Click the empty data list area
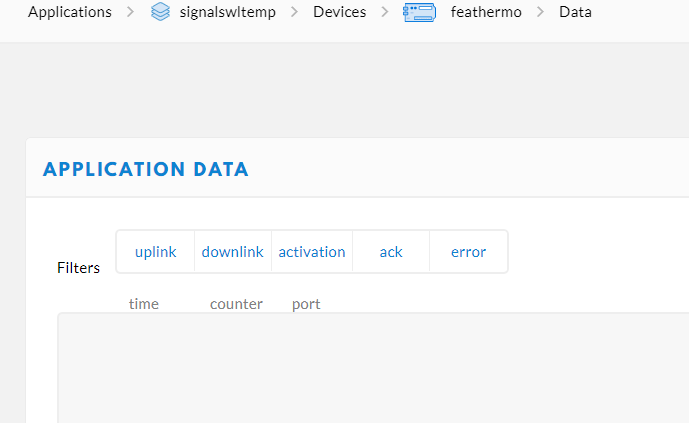 coord(372,368)
